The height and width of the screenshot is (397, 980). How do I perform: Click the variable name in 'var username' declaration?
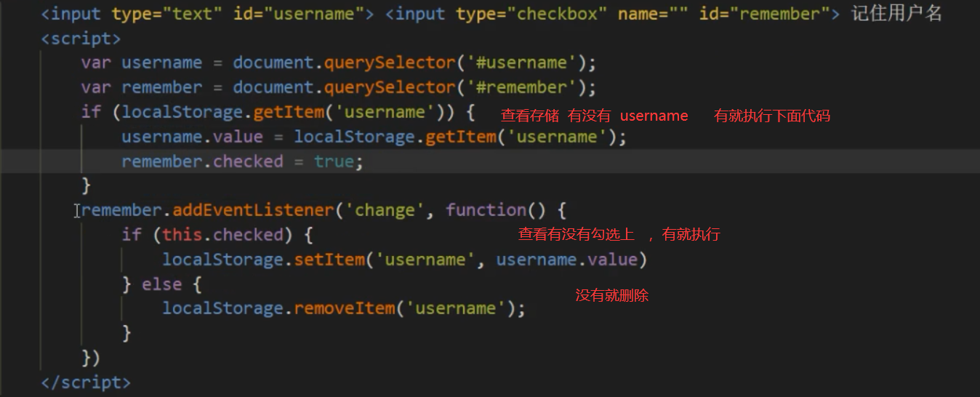[161, 63]
